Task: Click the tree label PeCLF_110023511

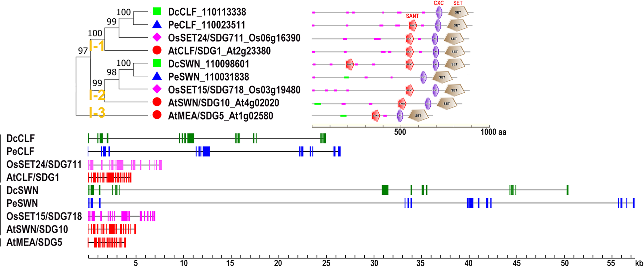Action: [207, 25]
